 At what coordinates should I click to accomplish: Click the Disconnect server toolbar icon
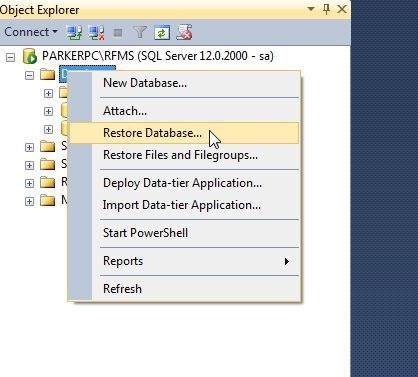tap(97, 33)
